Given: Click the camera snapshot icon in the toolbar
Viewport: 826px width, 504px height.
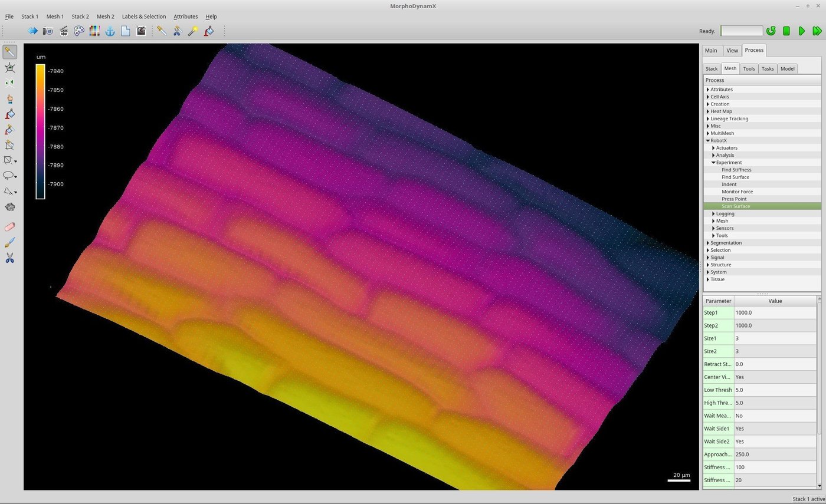Looking at the screenshot, I should (x=47, y=31).
